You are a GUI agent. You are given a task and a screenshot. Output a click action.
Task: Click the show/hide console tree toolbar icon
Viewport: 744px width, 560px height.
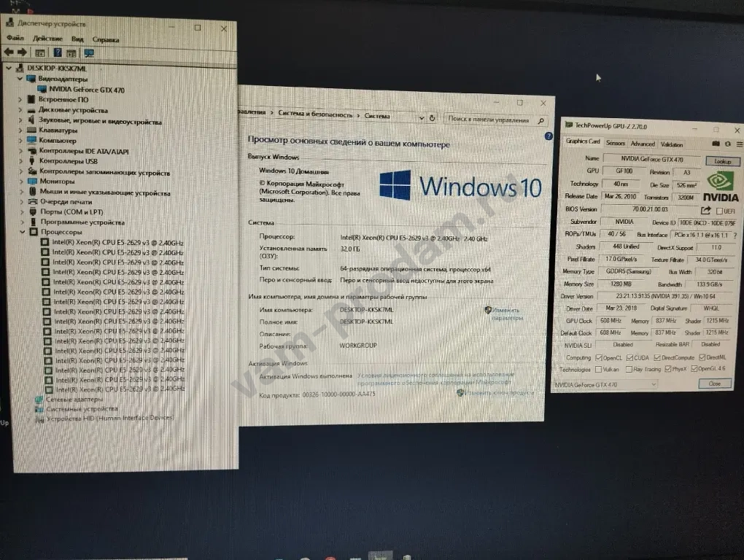tap(40, 52)
